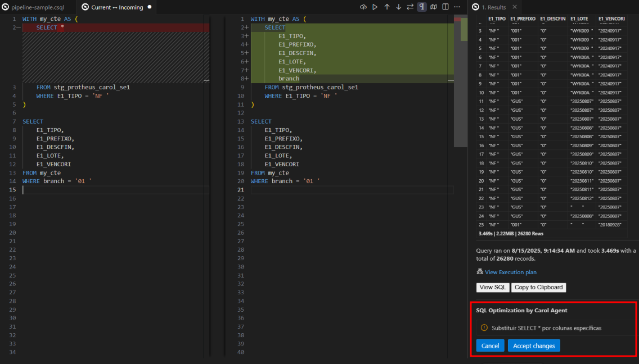Click the Results tab Carol icon
639x364 pixels.
(x=475, y=7)
